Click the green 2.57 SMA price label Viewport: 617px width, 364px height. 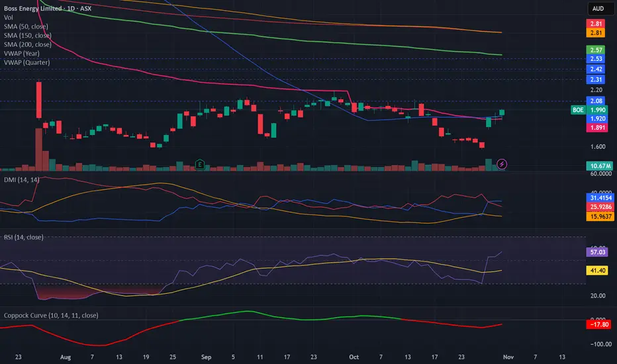[x=596, y=50]
